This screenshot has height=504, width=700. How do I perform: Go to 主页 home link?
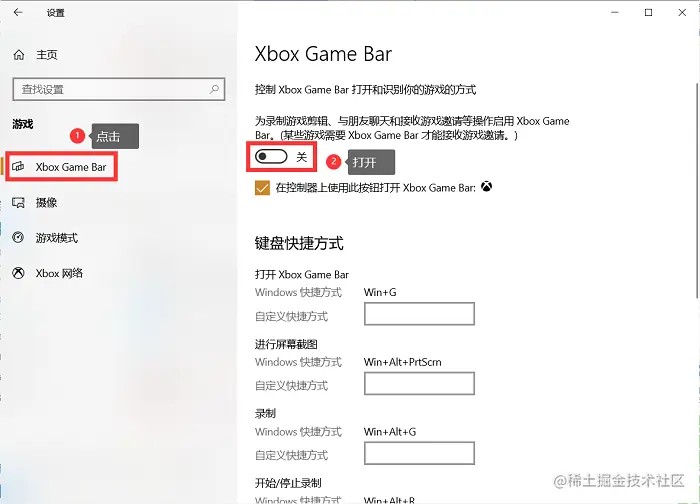pos(47,55)
